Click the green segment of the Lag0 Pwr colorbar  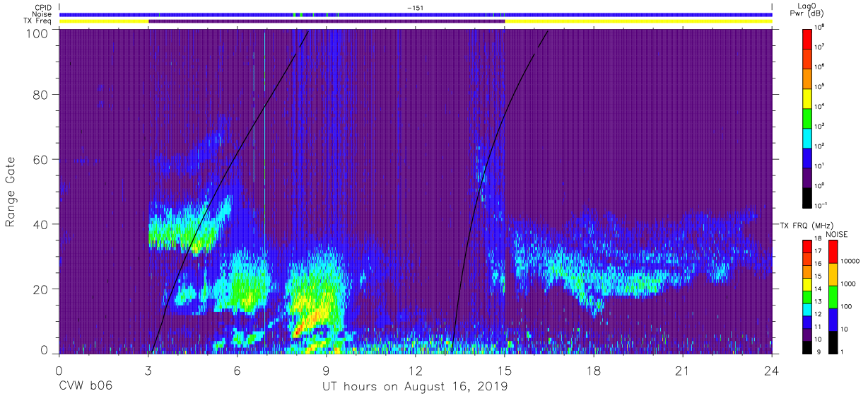point(807,117)
